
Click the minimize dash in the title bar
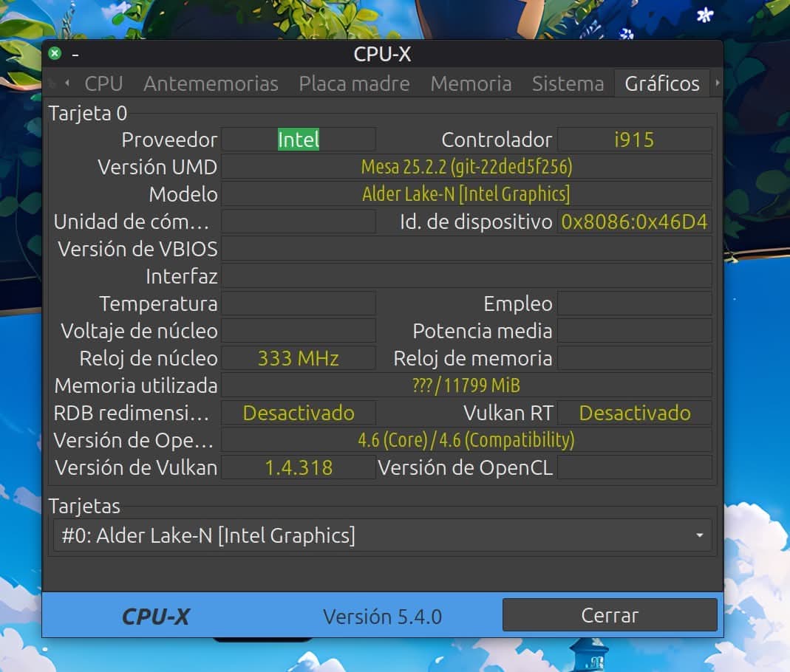click(x=75, y=55)
